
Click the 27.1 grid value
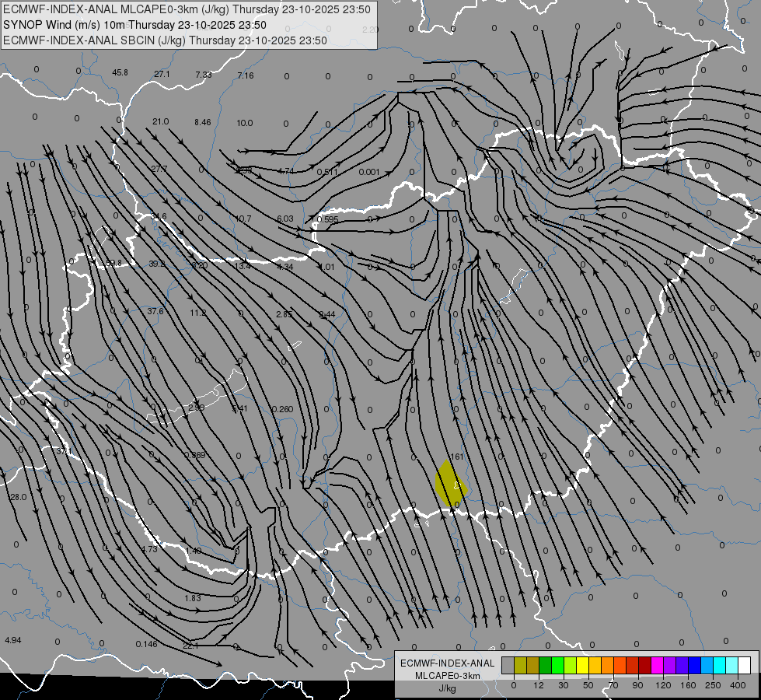[162, 74]
